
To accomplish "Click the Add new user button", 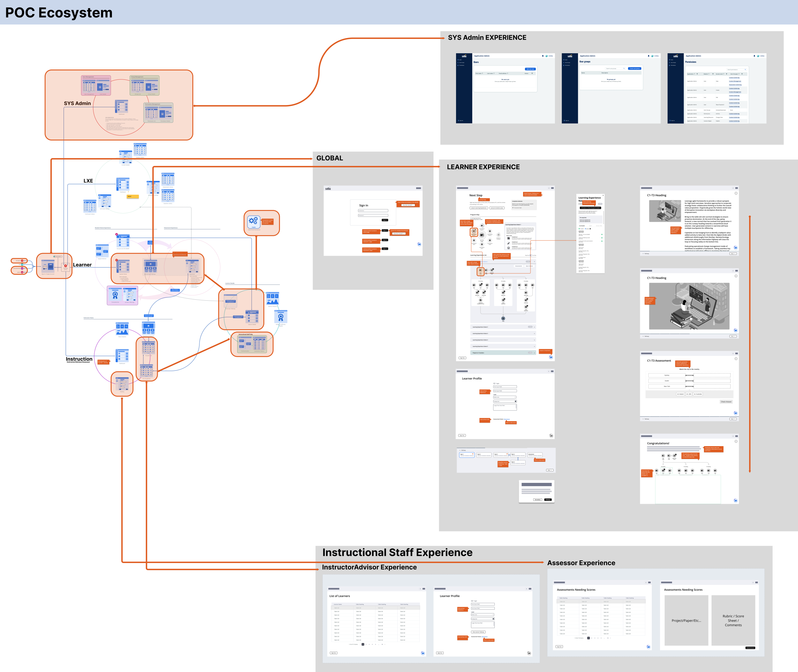I will pyautogui.click(x=531, y=69).
